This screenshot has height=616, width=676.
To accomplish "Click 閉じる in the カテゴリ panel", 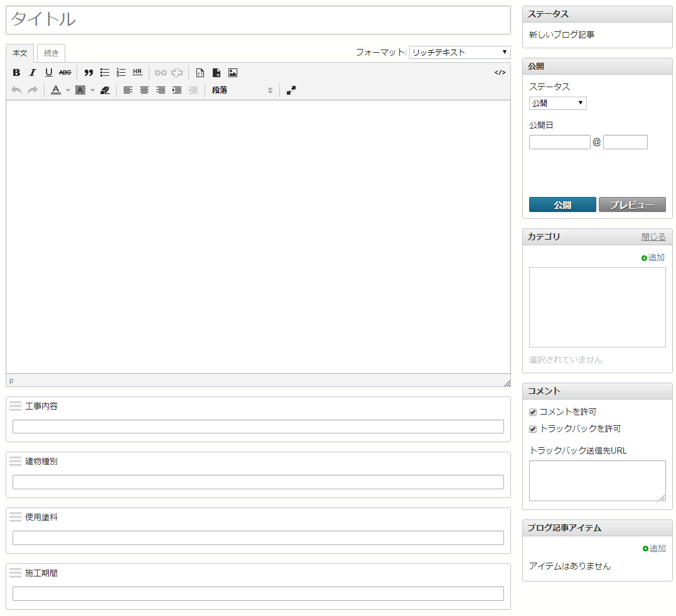I will pyautogui.click(x=653, y=236).
